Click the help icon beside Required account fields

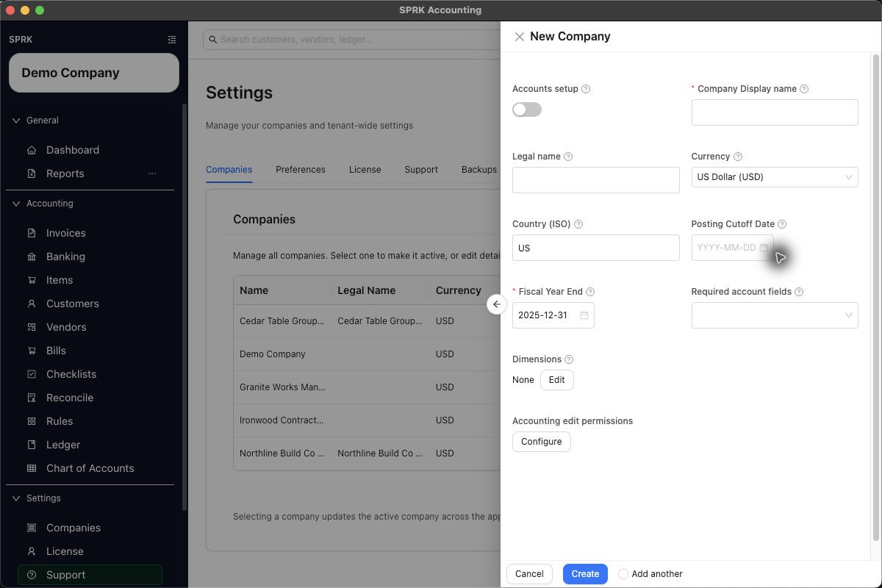point(799,292)
